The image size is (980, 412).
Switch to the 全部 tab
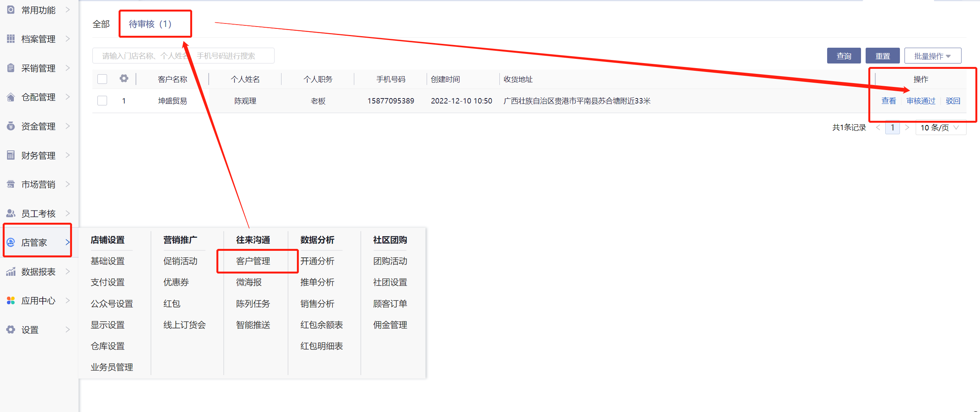(101, 24)
